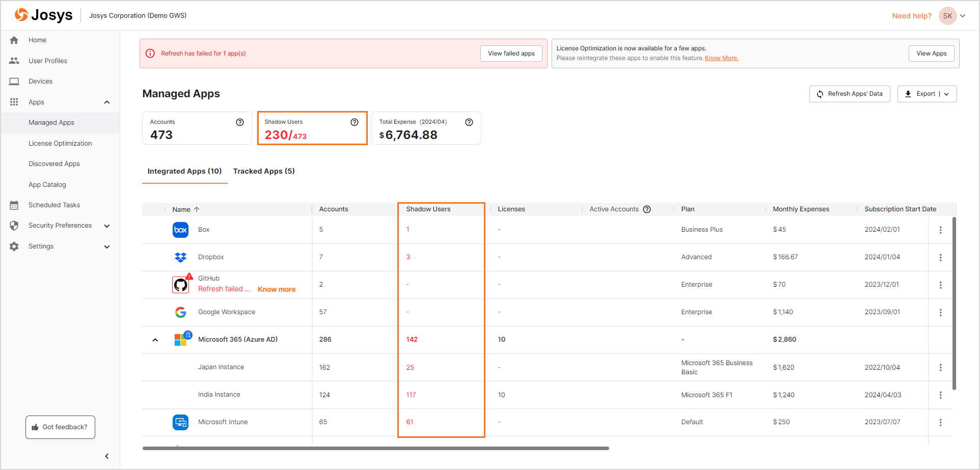Image resolution: width=980 pixels, height=470 pixels.
Task: Click the Dropbox app icon
Action: (180, 257)
